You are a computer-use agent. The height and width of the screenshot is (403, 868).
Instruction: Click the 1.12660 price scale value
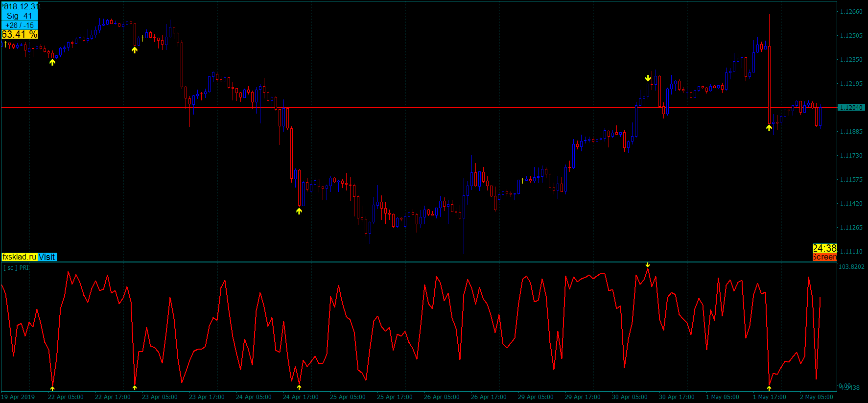pyautogui.click(x=851, y=12)
